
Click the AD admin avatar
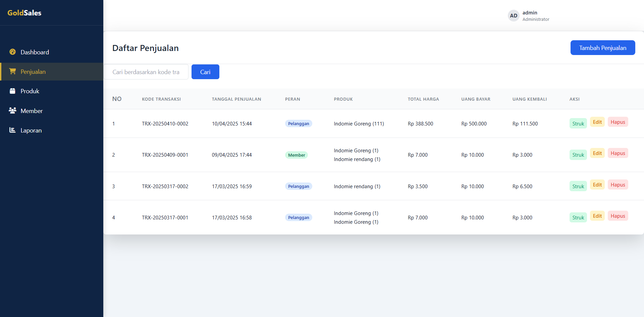[513, 16]
